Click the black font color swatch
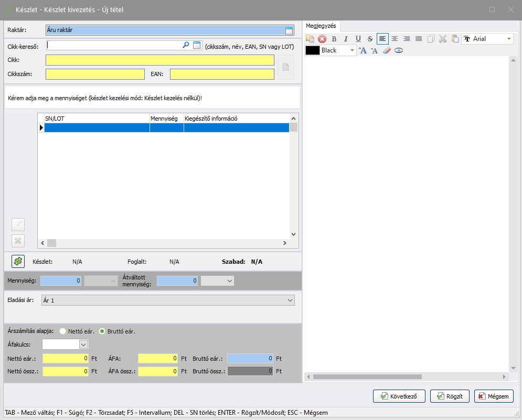The width and height of the screenshot is (522, 420). pyautogui.click(x=313, y=51)
